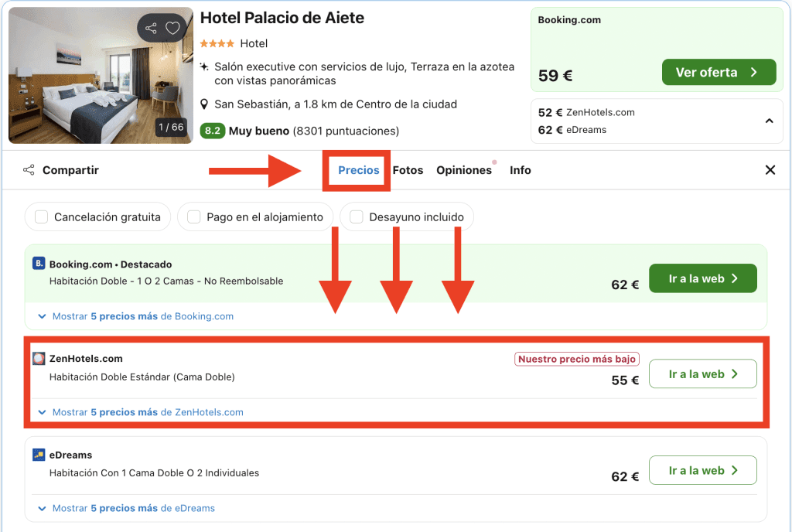
Task: Click the ZenHotels.com logo icon
Action: [39, 359]
